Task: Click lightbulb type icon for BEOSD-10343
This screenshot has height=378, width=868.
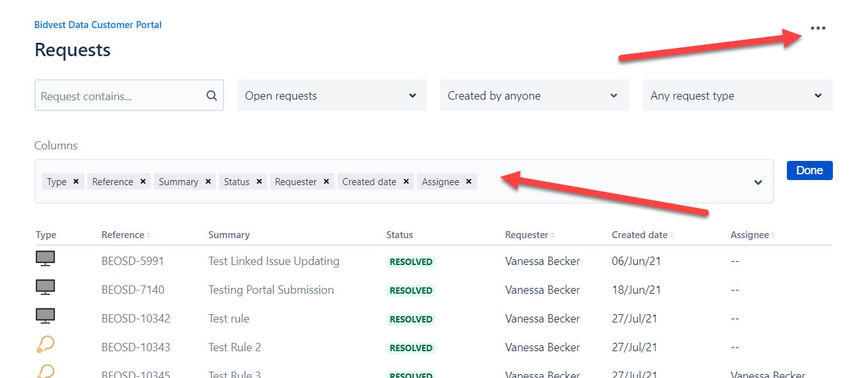Action: click(45, 345)
